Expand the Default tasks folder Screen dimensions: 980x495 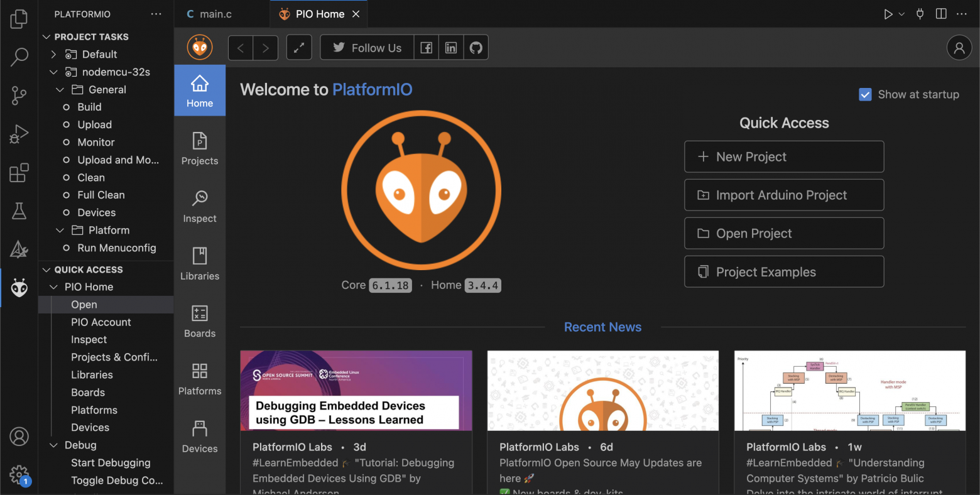[53, 54]
